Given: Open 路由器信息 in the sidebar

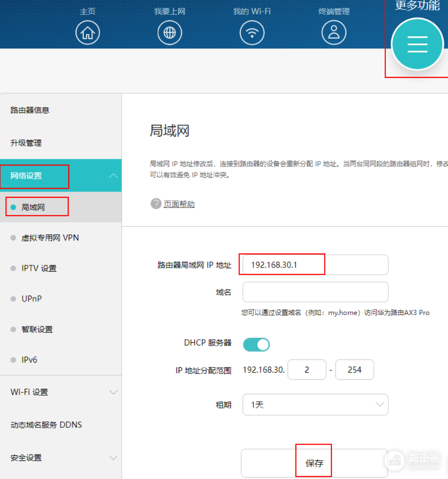Looking at the screenshot, I should coord(30,110).
